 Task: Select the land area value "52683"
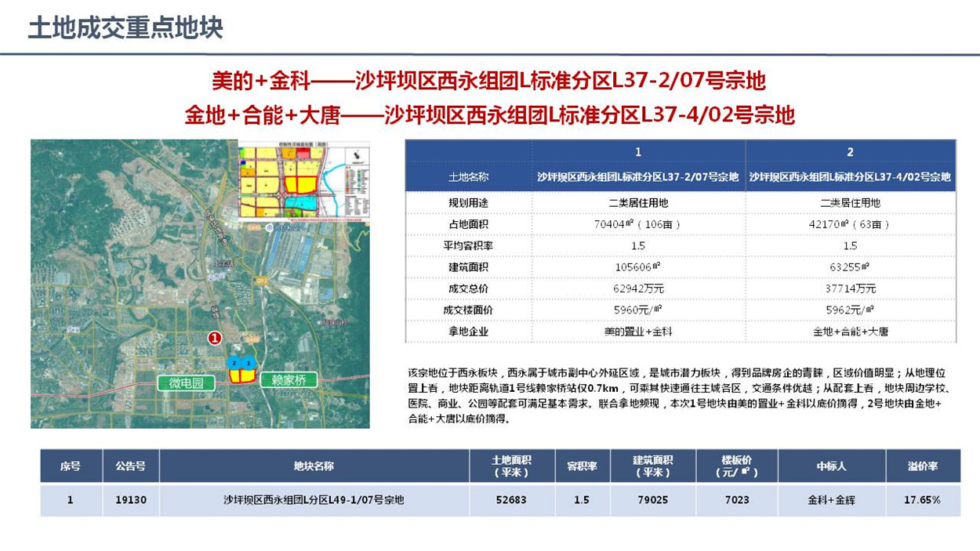512,499
